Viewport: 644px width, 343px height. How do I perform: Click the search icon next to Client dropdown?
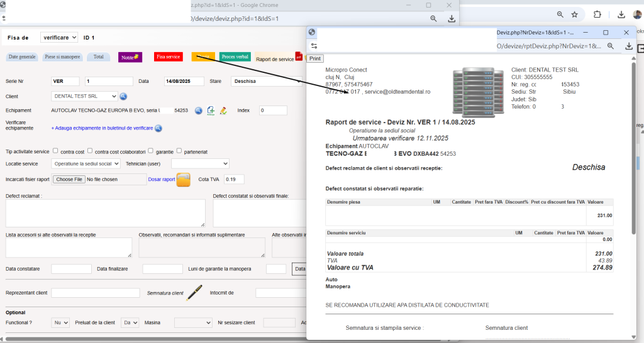[123, 96]
